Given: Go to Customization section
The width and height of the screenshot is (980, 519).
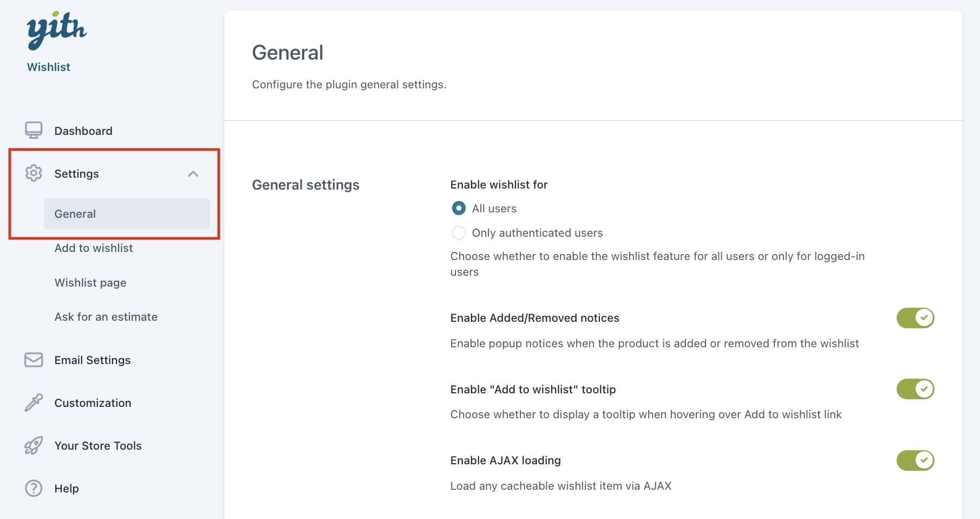Looking at the screenshot, I should pos(93,403).
